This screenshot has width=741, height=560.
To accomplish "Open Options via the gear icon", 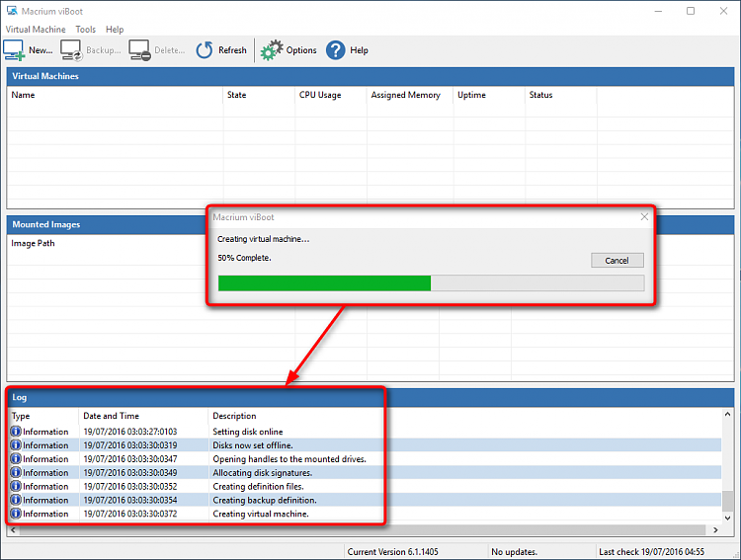I will point(272,50).
